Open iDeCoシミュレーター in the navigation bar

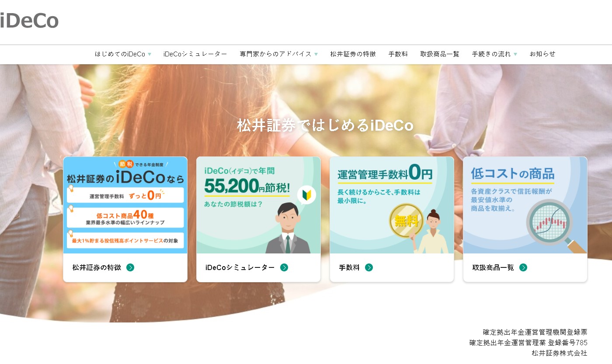195,54
